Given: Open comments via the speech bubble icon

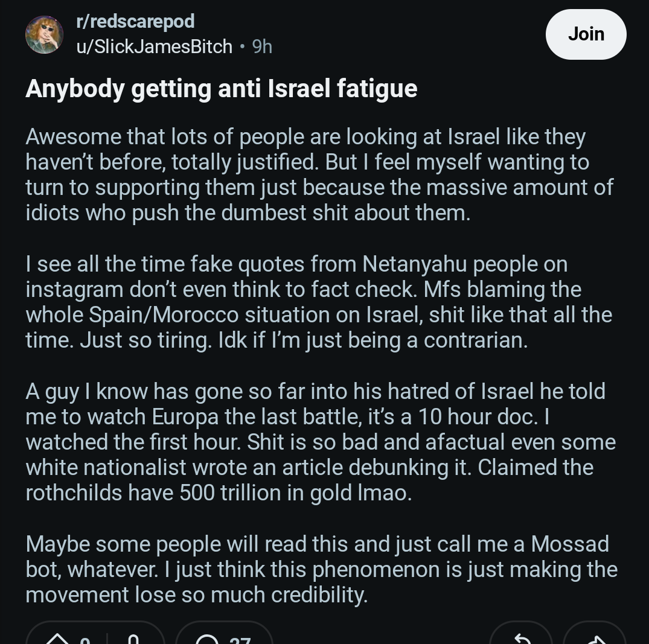Looking at the screenshot, I should 206,639.
